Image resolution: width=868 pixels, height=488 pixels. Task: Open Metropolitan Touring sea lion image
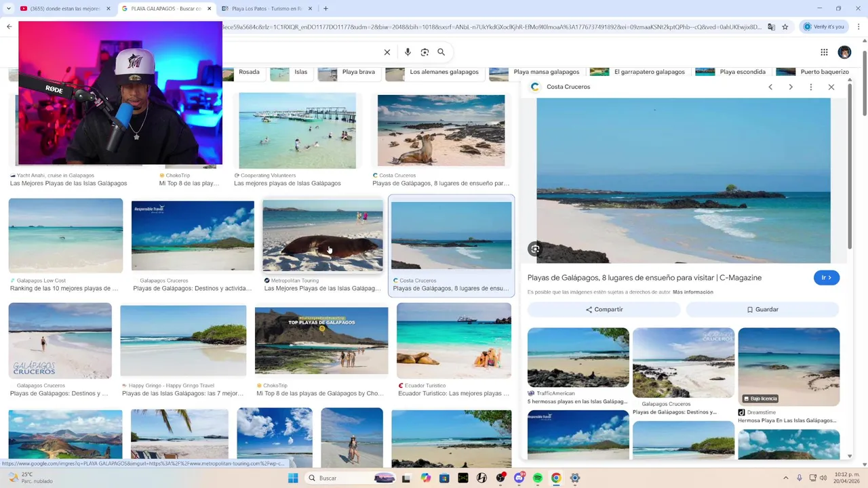(x=323, y=235)
